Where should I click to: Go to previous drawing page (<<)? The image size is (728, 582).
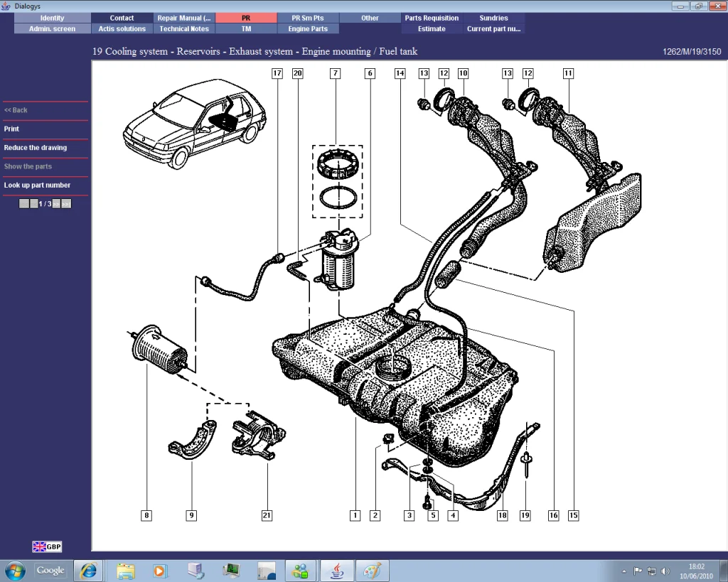click(x=34, y=204)
